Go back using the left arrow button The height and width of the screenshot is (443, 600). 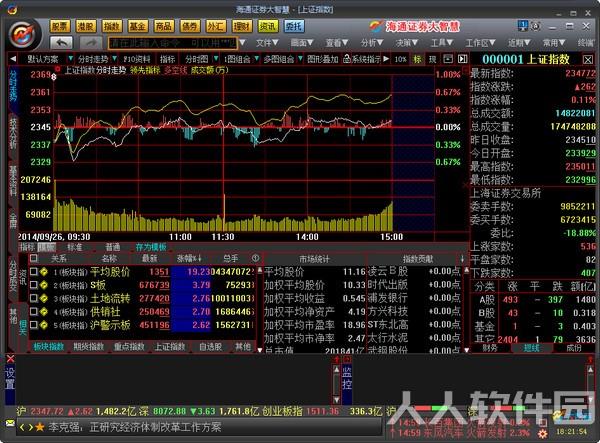tap(61, 42)
